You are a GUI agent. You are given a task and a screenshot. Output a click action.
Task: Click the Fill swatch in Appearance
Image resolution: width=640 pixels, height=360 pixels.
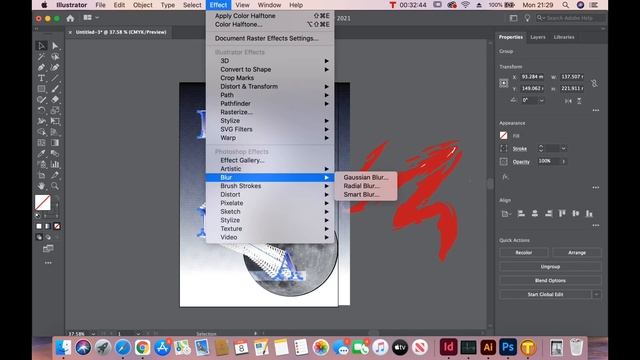[504, 136]
